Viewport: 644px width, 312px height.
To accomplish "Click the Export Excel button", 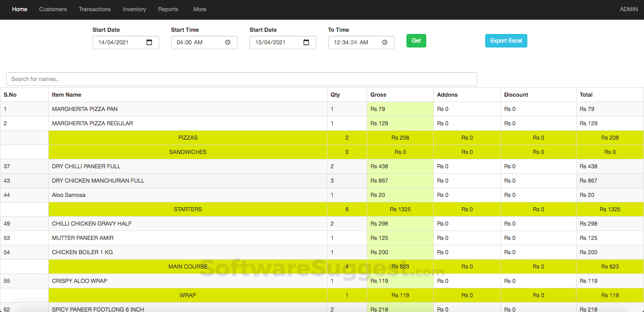I will (x=506, y=40).
